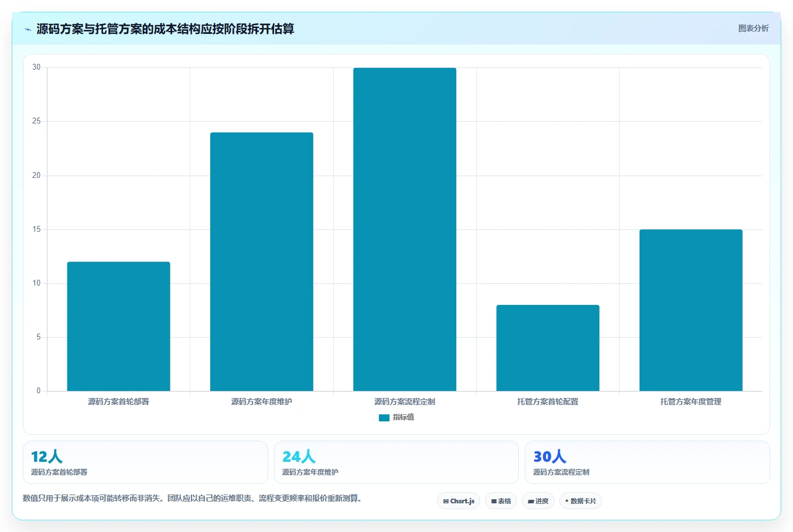793x532 pixels.
Task: Toggle the 指标值 legend color swatch
Action: coord(384,417)
